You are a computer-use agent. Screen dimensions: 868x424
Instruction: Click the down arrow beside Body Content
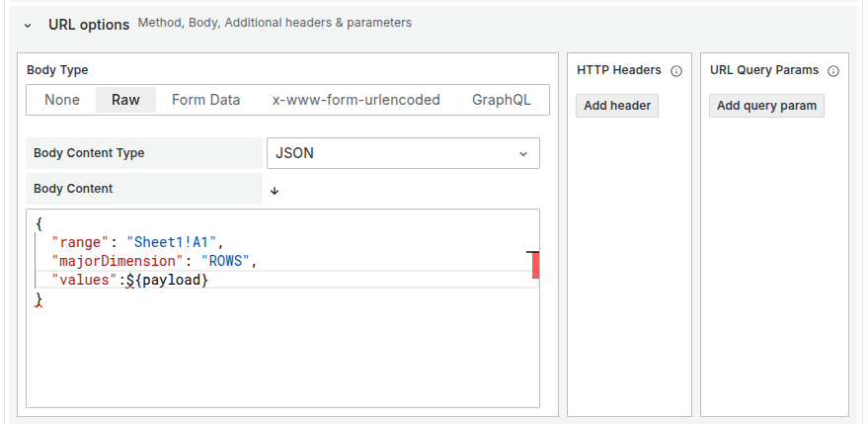pos(275,190)
